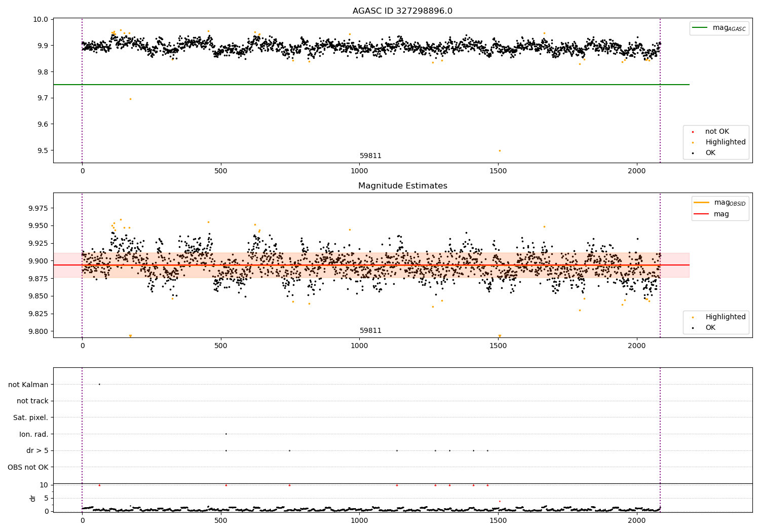Screen dimensions: 760x532
Task: Click the black dot on 'not Kalman' row
Action: point(99,384)
